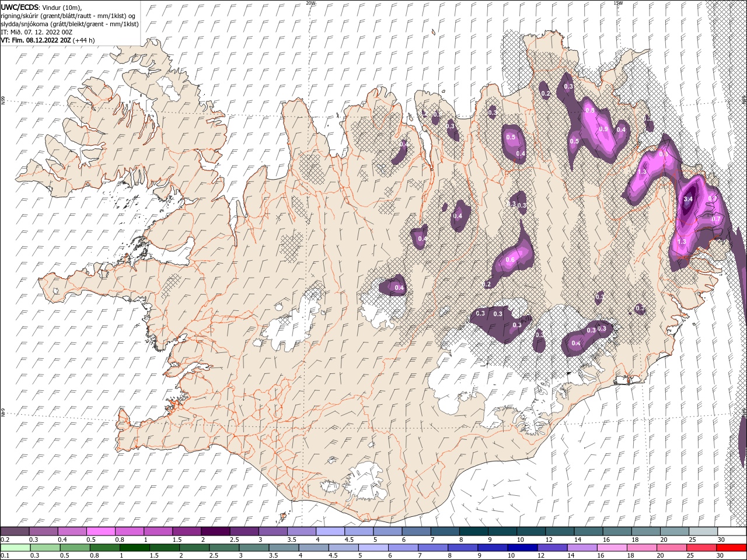Pick the 4 swatch in lower rain legend
The width and height of the screenshot is (747, 560).
[313, 548]
